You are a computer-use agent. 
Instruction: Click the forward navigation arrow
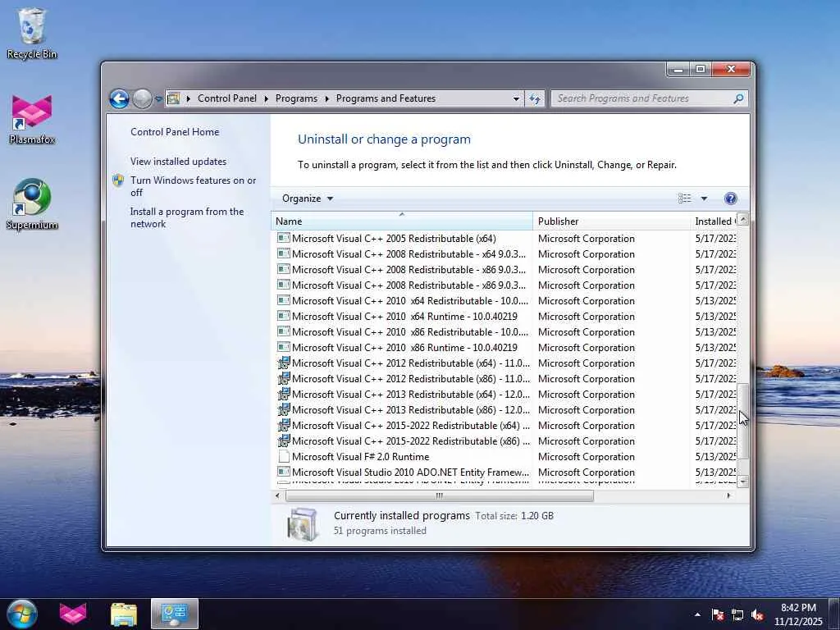(142, 98)
